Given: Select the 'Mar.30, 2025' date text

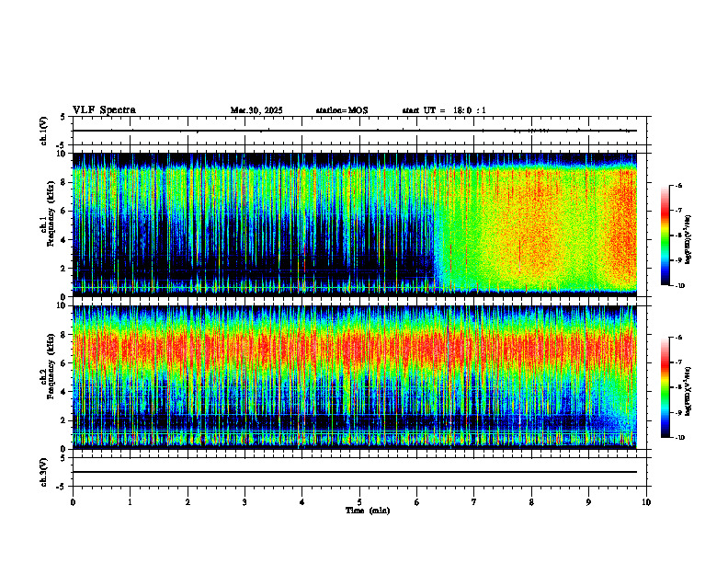Looking at the screenshot, I should (x=256, y=110).
